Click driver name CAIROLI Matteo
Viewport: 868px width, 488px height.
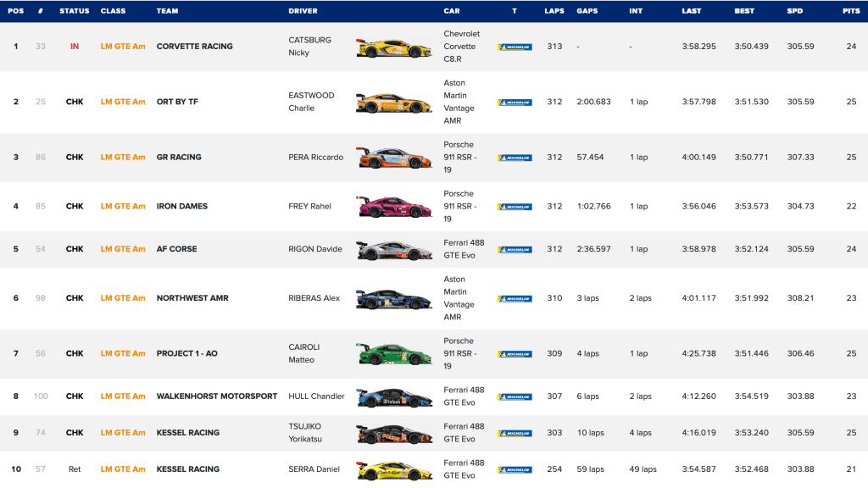coord(304,353)
